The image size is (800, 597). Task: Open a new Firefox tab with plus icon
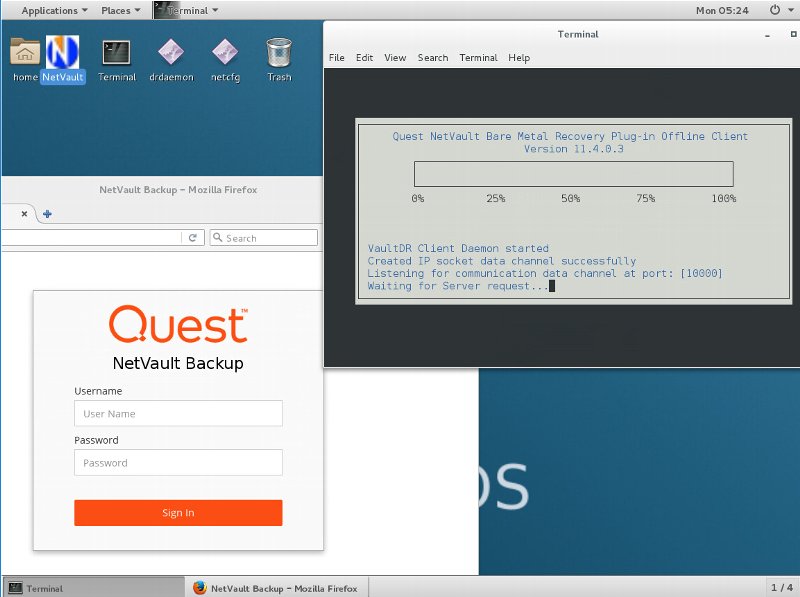point(47,214)
